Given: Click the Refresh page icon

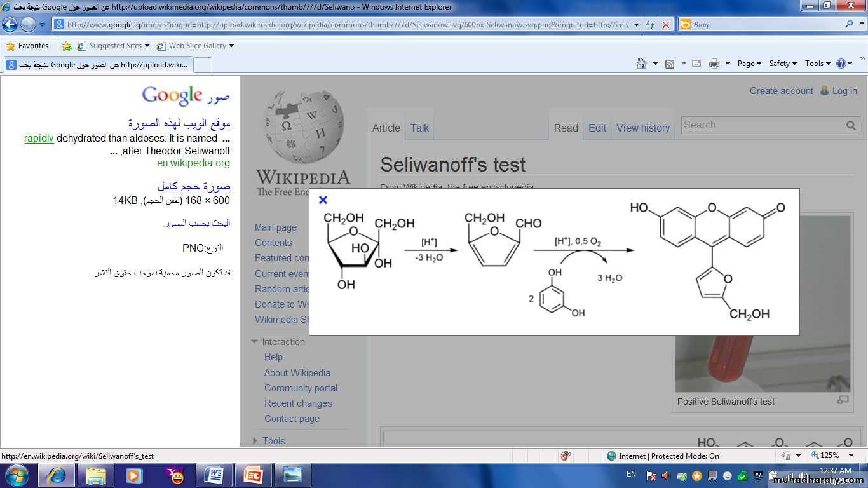Looking at the screenshot, I should 650,25.
